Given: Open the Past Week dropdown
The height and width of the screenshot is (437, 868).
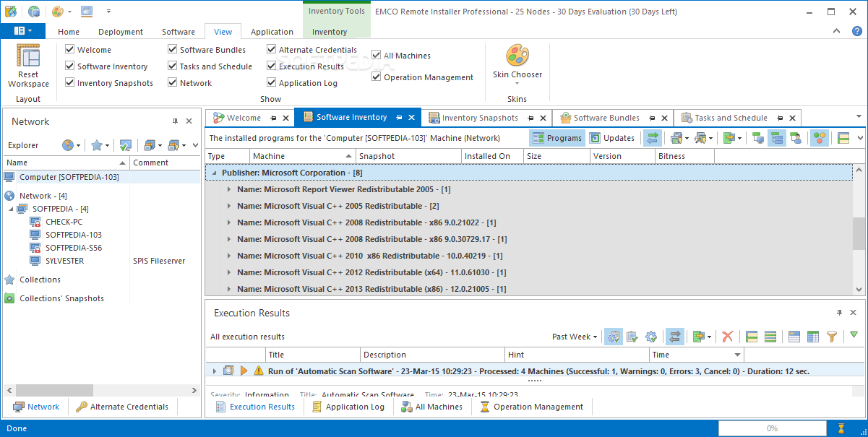Looking at the screenshot, I should point(575,337).
